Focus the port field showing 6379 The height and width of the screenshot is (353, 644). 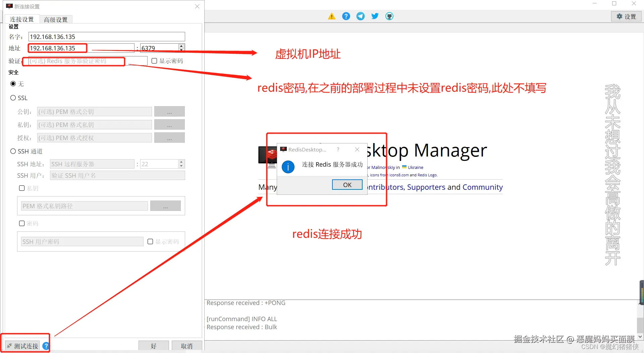160,48
